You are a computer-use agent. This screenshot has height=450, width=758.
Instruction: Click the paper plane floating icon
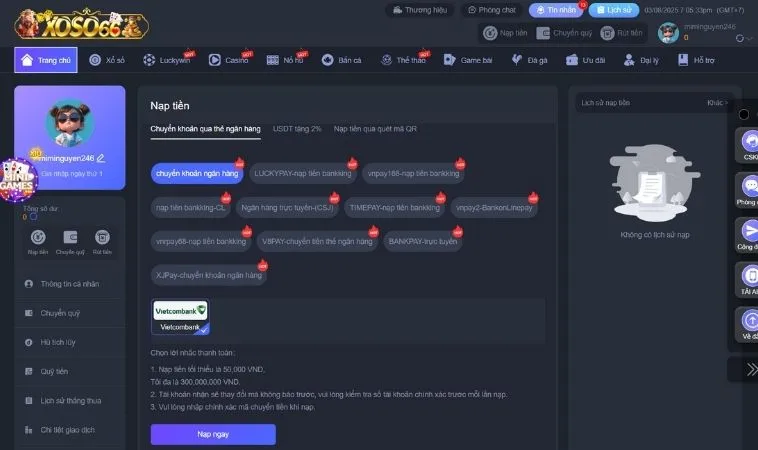(x=749, y=232)
